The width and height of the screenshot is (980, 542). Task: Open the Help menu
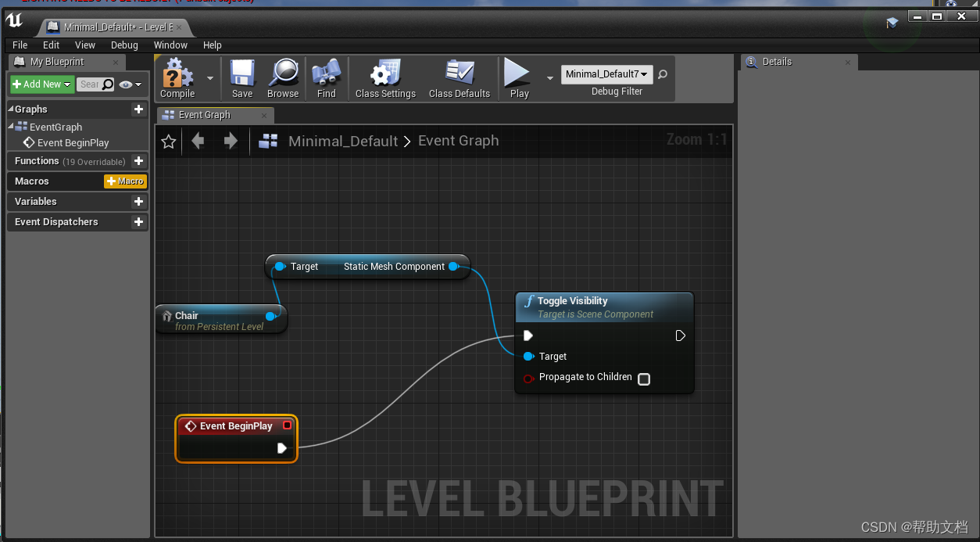[x=213, y=45]
